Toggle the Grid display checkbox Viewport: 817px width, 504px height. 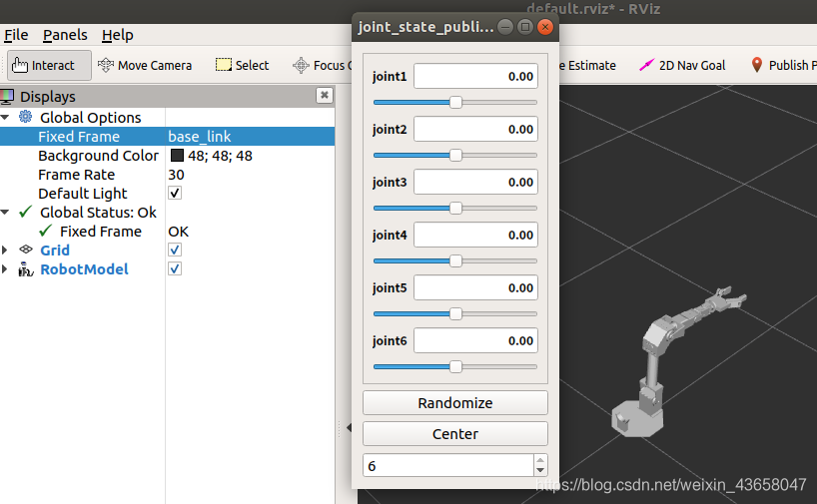[175, 250]
